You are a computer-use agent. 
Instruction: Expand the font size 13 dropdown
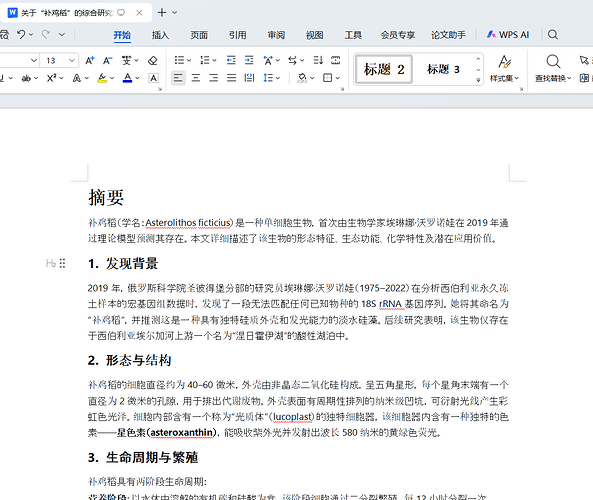(x=71, y=61)
